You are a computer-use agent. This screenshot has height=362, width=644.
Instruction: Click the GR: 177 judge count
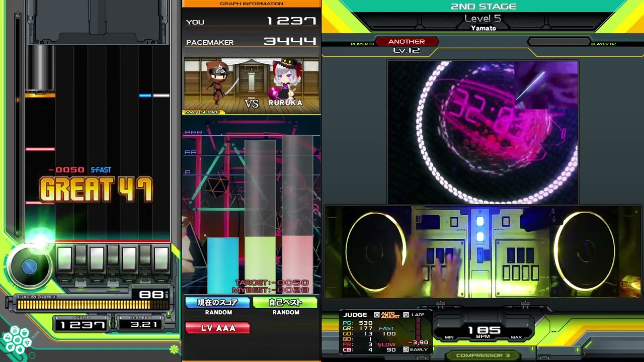(x=358, y=328)
